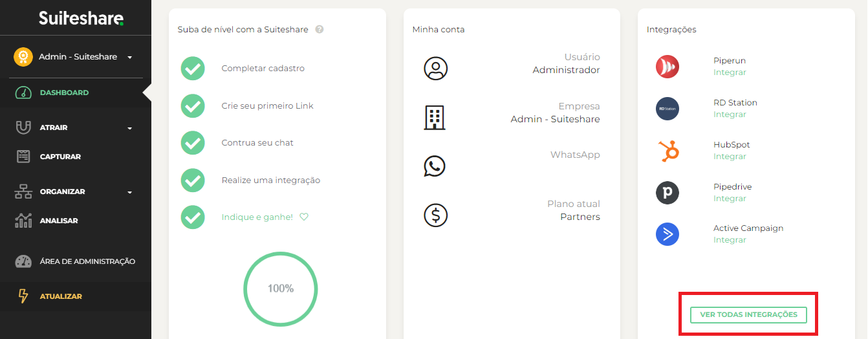868x339 pixels.
Task: Open the Indique e ganhe! link
Action: [x=257, y=217]
